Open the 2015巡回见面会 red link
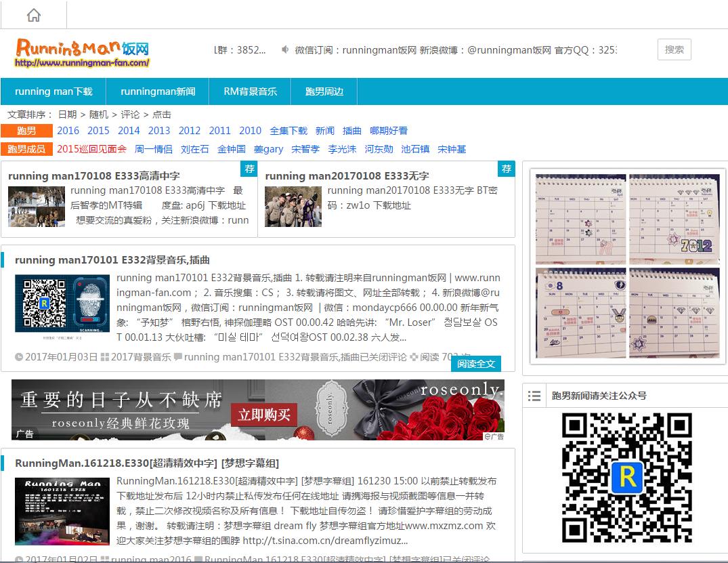 click(91, 149)
